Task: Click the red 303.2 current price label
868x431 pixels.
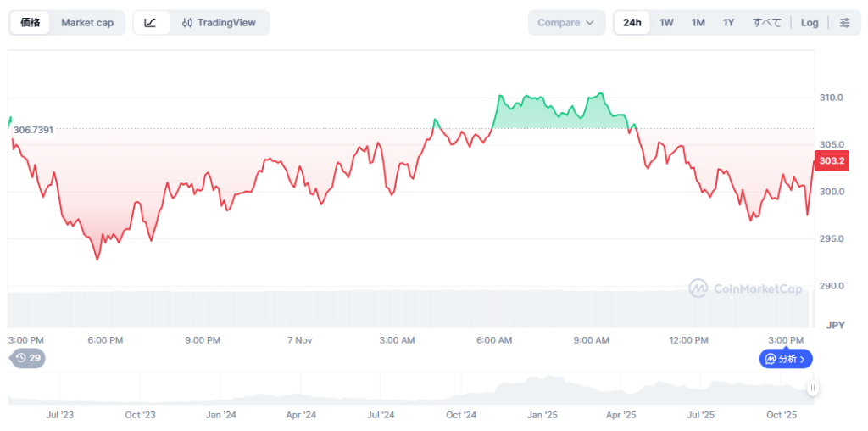Action: tap(831, 161)
